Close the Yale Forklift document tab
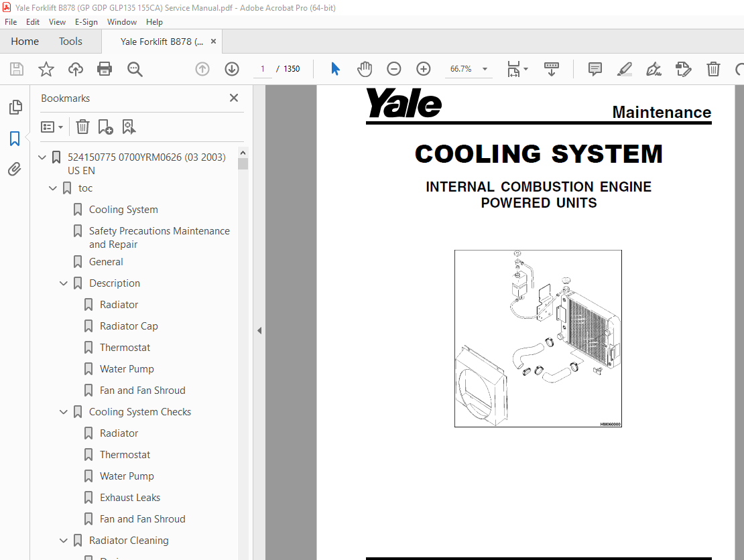744x560 pixels. (x=214, y=42)
